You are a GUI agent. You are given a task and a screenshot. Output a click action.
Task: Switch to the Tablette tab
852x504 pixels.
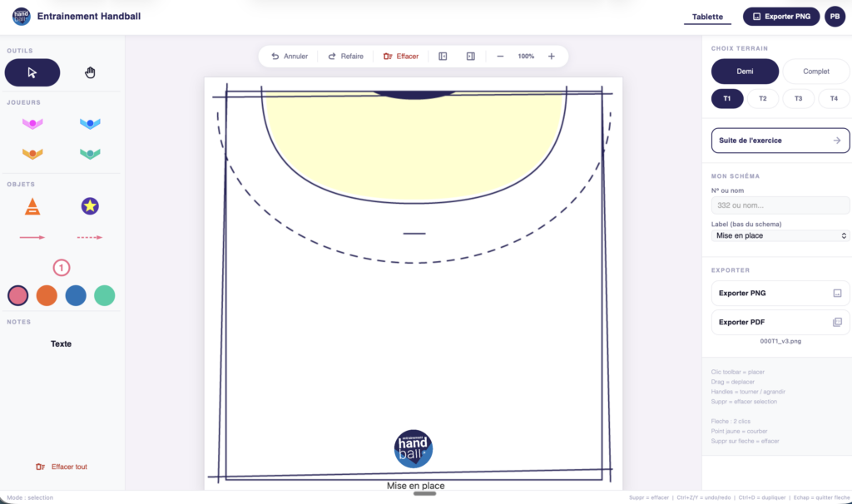707,16
